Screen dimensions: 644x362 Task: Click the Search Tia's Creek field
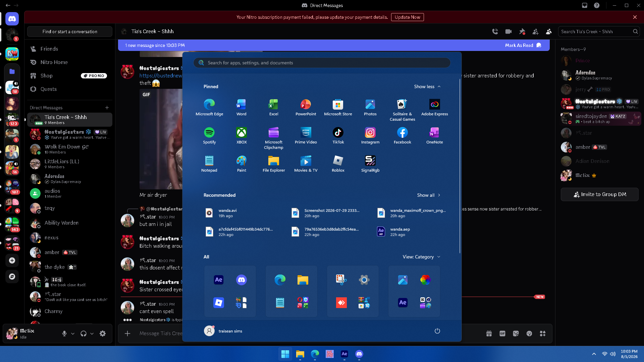point(599,32)
